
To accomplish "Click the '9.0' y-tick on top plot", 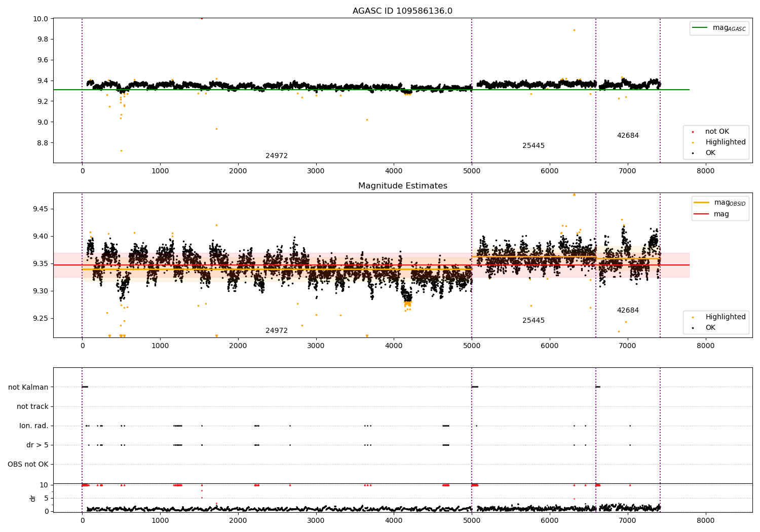I will point(43,122).
